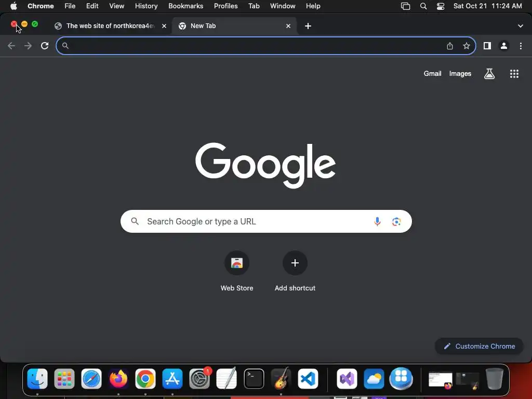Go forward using the forward arrow
Screen dimensions: 532x399
click(x=28, y=46)
